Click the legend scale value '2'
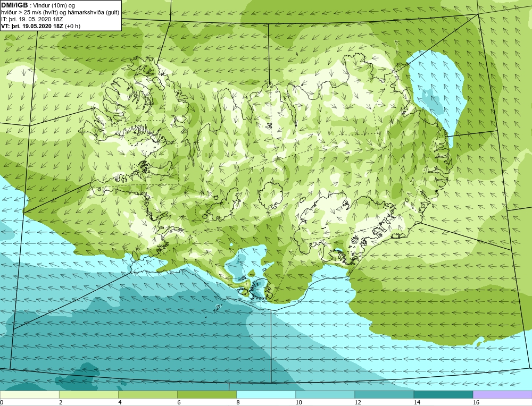This screenshot has width=532, height=406. [x=61, y=402]
